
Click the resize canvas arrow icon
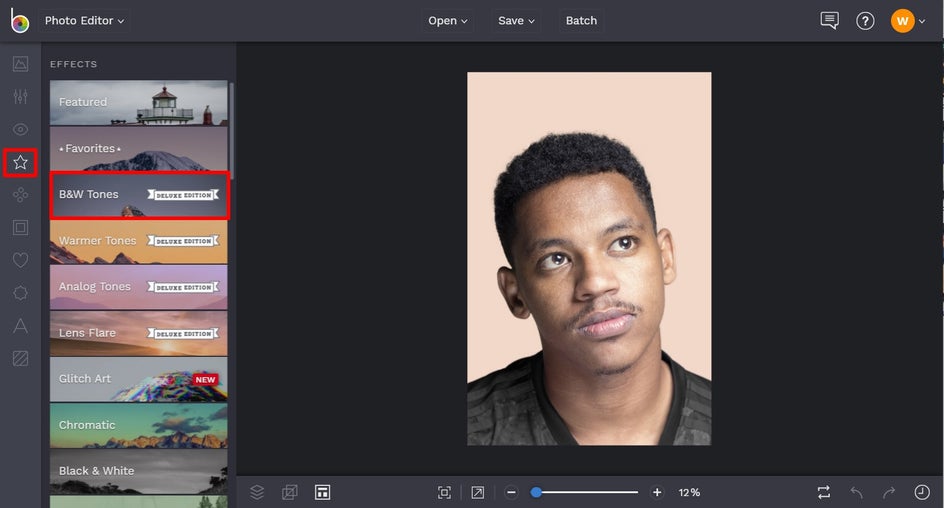(477, 492)
